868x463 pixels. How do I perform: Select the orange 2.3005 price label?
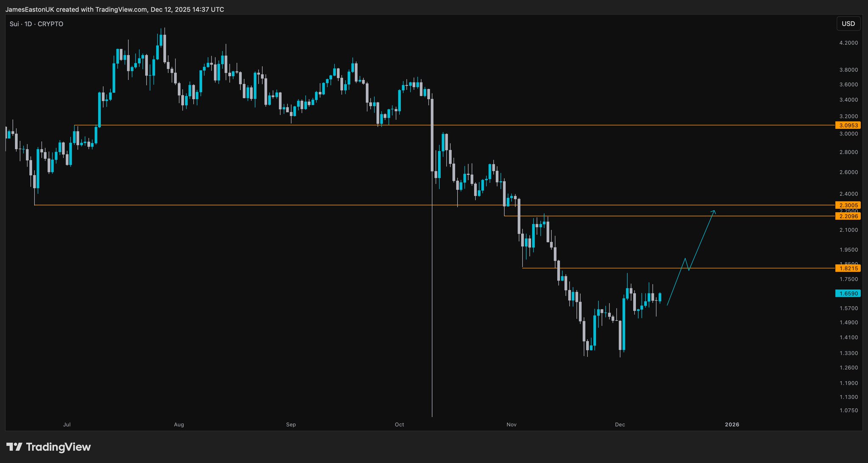coord(848,205)
